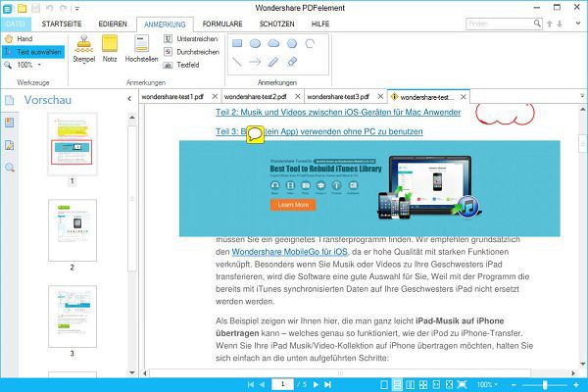Open the Teil 3 App verwenden link
588x392 pixels.
(319, 131)
